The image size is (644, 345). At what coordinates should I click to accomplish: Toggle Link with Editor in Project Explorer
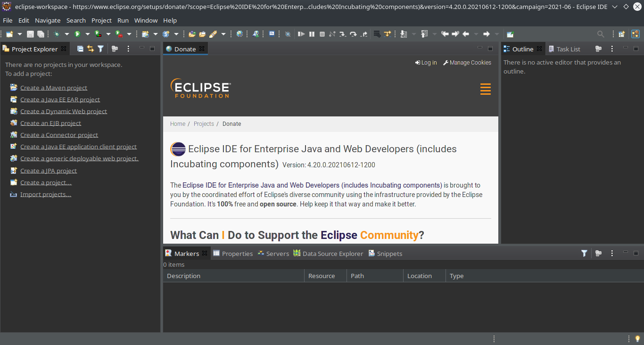click(x=90, y=49)
